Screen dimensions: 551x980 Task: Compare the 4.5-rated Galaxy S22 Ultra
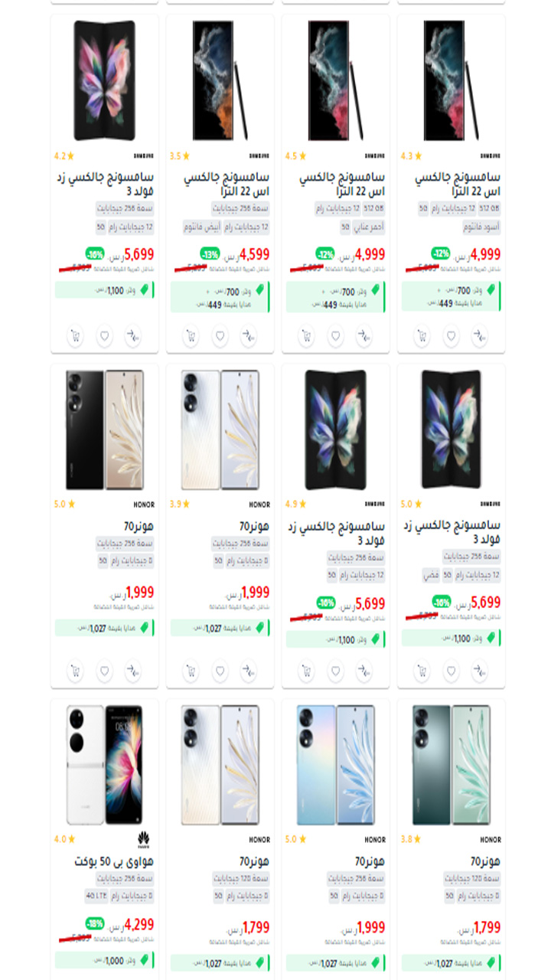[364, 335]
